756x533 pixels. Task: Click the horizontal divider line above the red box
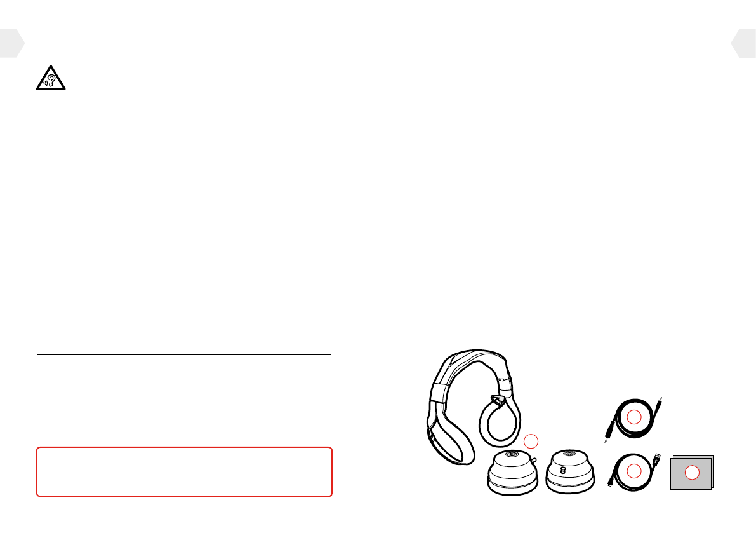pos(184,354)
